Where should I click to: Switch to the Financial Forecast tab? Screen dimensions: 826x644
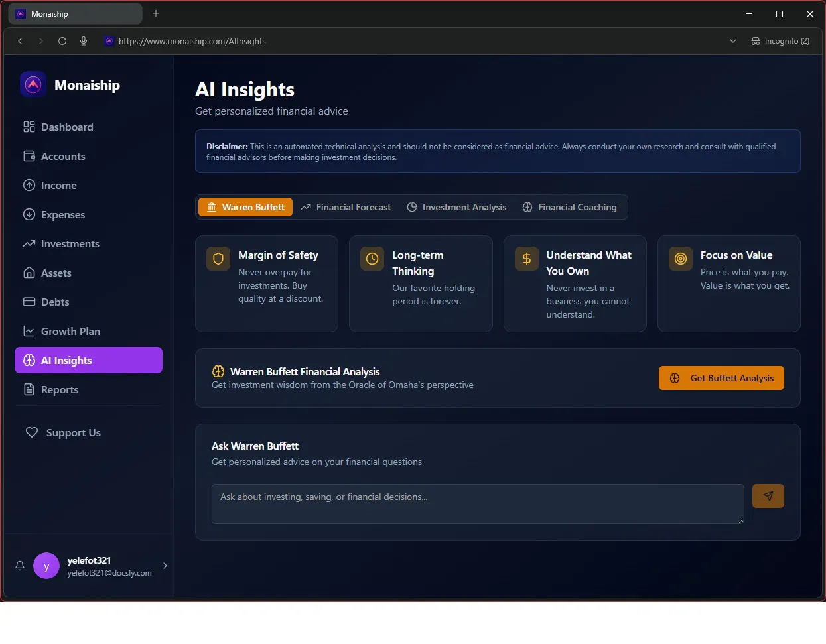coord(346,207)
